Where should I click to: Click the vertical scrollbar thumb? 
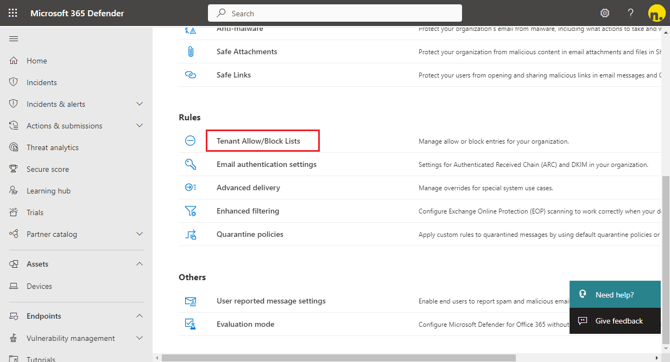[665, 260]
